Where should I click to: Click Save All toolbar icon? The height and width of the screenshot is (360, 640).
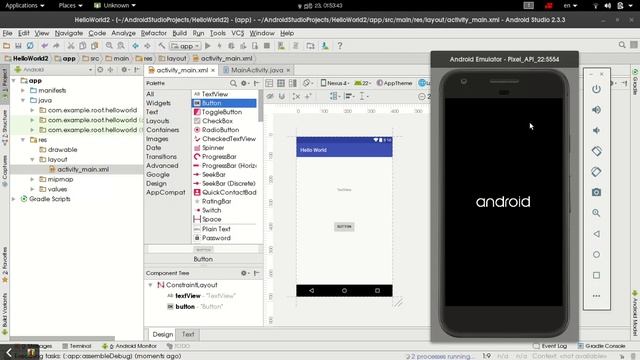18,46
